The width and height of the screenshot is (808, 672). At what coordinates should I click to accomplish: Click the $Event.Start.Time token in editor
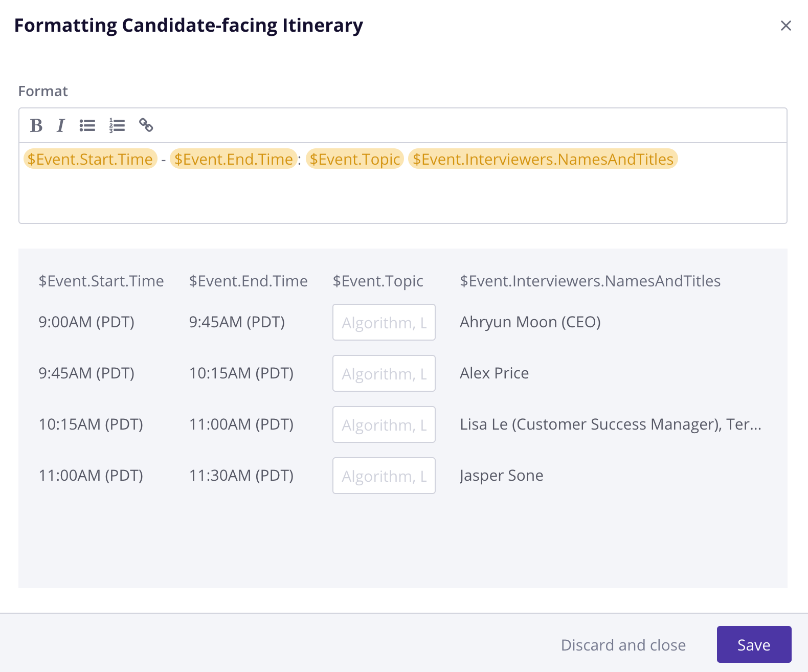tap(90, 159)
